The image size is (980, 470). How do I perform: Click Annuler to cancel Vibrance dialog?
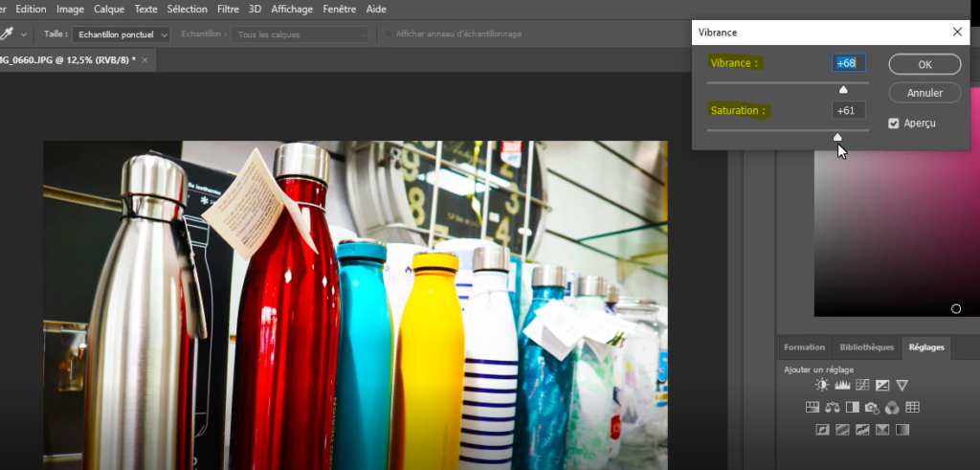(x=924, y=93)
